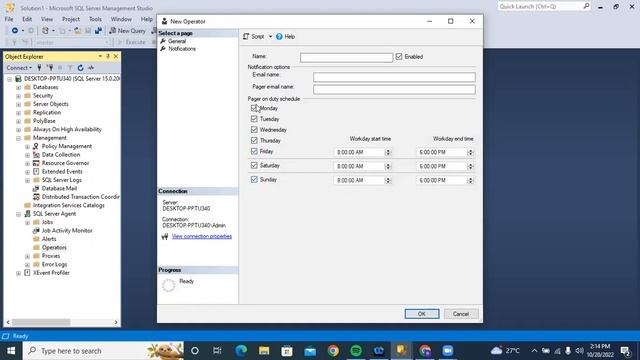
Task: Click New Query toolbar button
Action: pyautogui.click(x=127, y=31)
